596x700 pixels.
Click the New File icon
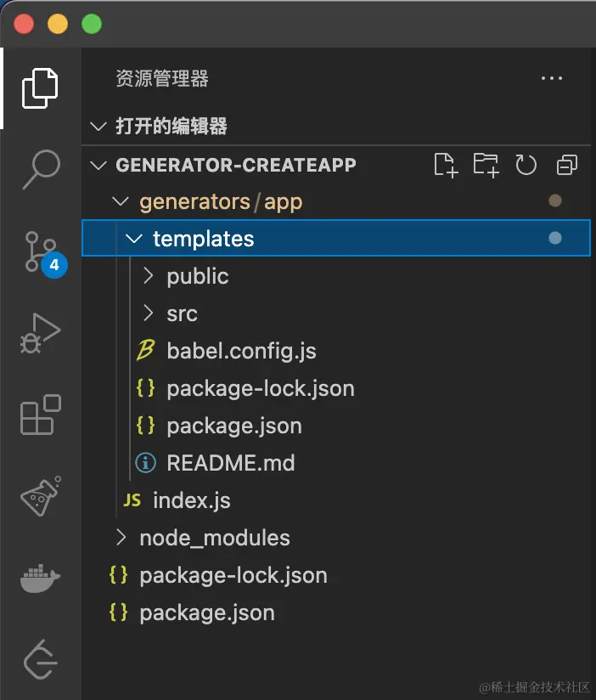click(446, 165)
